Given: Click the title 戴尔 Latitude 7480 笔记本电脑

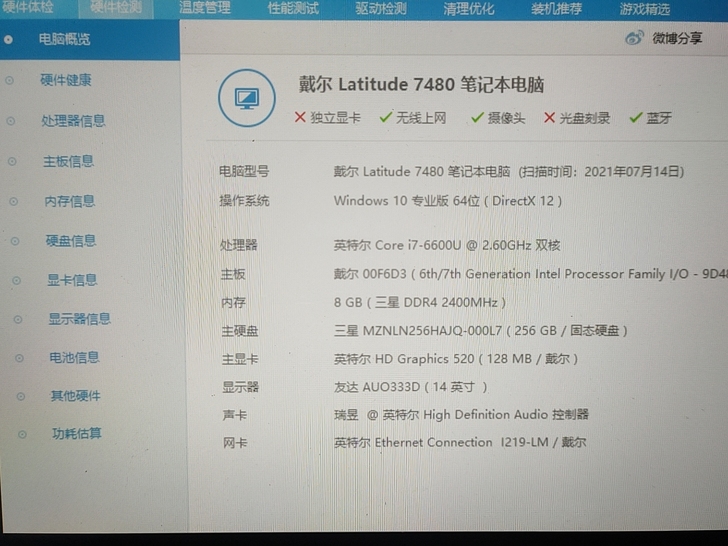Looking at the screenshot, I should click(421, 84).
